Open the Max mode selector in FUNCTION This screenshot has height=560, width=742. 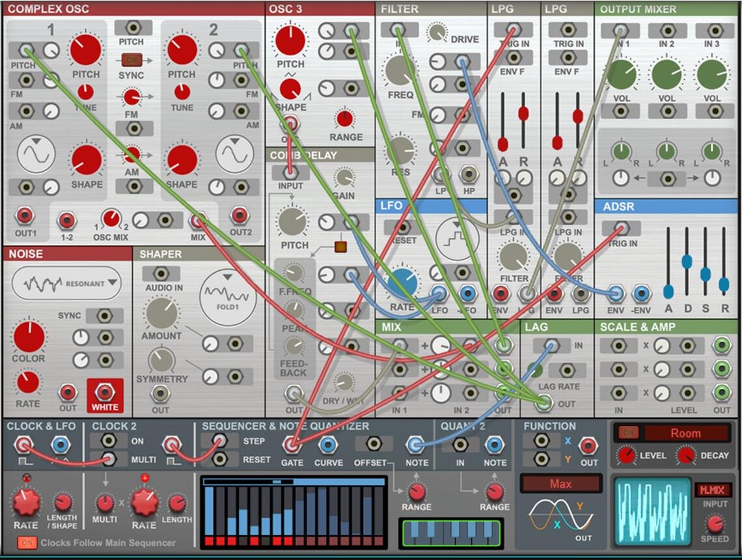point(561,483)
